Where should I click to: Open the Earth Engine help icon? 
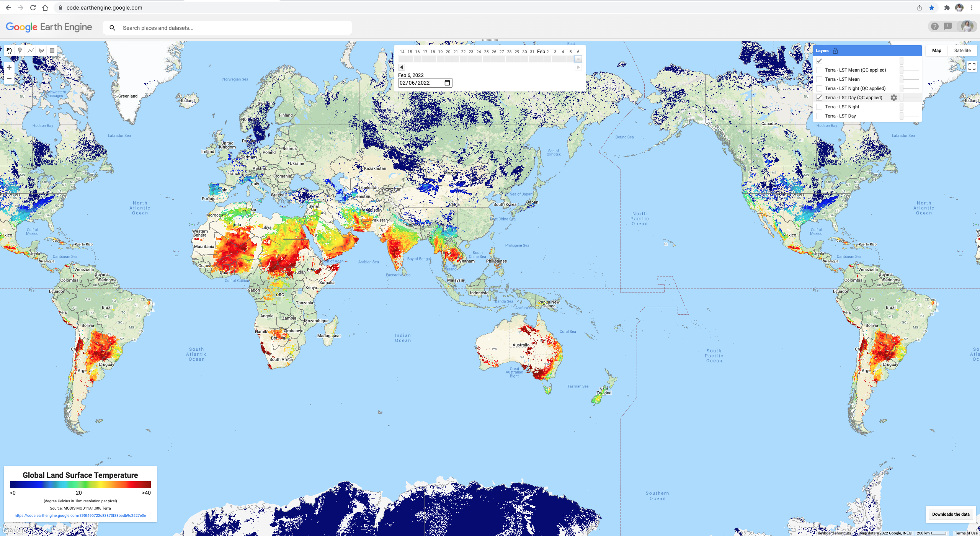pos(934,26)
